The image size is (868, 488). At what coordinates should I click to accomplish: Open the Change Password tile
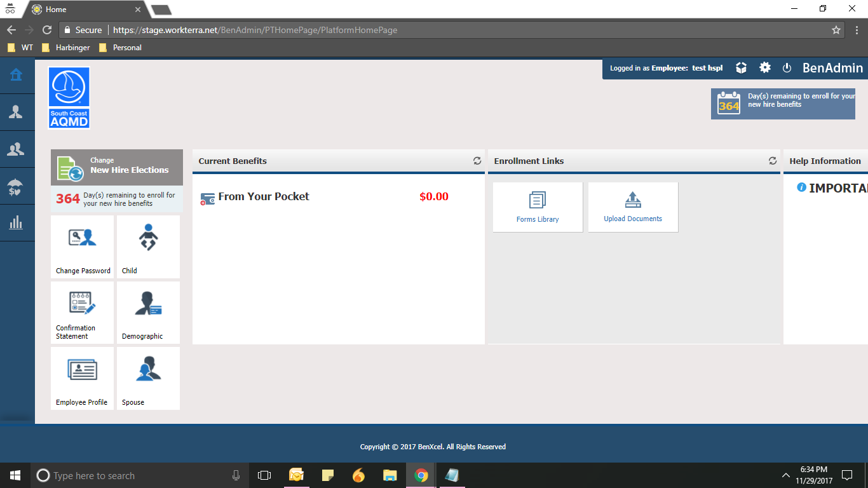83,247
